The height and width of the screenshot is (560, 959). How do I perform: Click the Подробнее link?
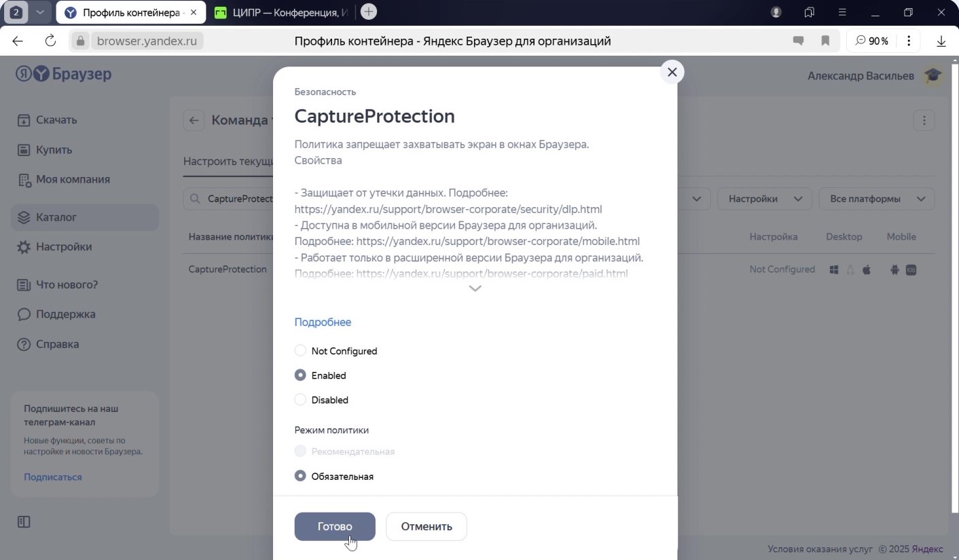[323, 322]
